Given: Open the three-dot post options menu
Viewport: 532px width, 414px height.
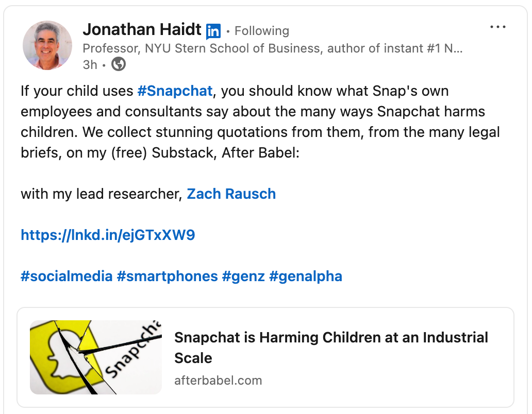Looking at the screenshot, I should [498, 27].
